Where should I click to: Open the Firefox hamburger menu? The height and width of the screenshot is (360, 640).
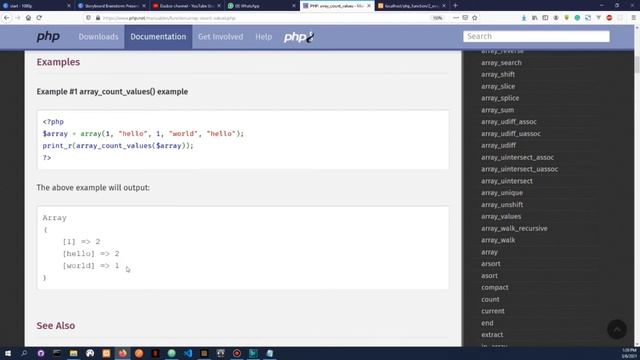point(633,18)
